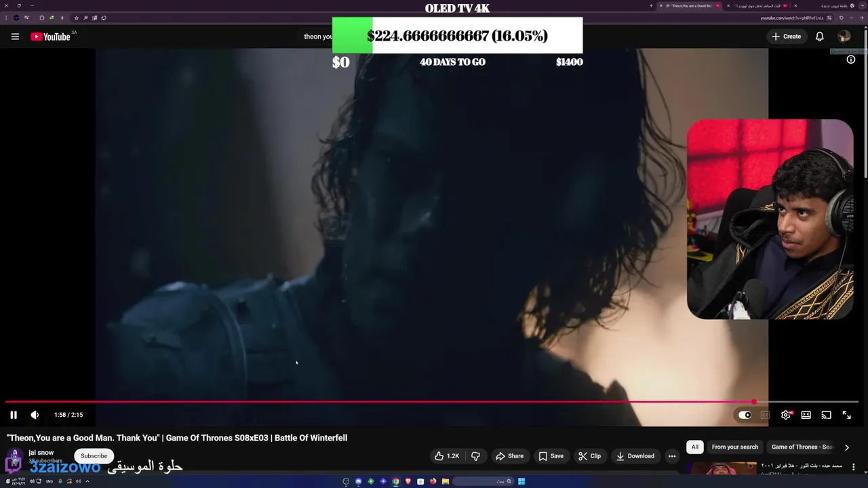Cast video with Play on TV icon
Screen dimensions: 868x488
[x=826, y=415]
